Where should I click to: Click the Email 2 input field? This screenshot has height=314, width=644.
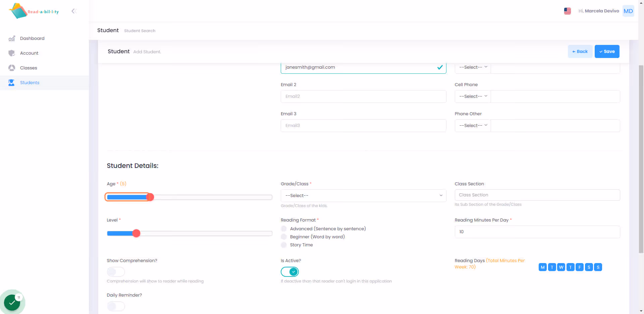tap(363, 97)
